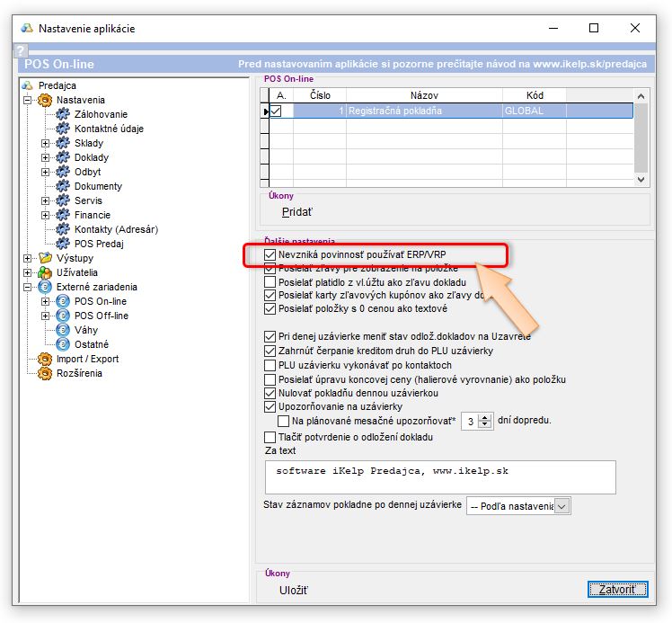The image size is (672, 623).
Task: Select Ostatné under Externé zariadenia
Action: coord(92,344)
